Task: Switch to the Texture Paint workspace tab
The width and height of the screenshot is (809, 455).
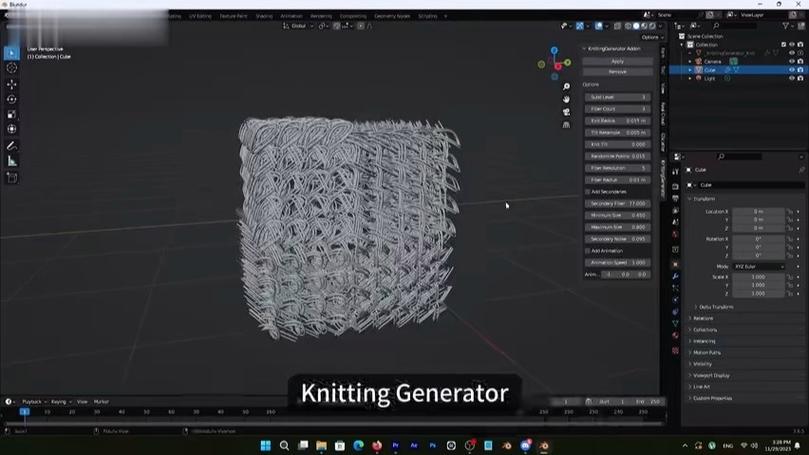Action: (233, 16)
